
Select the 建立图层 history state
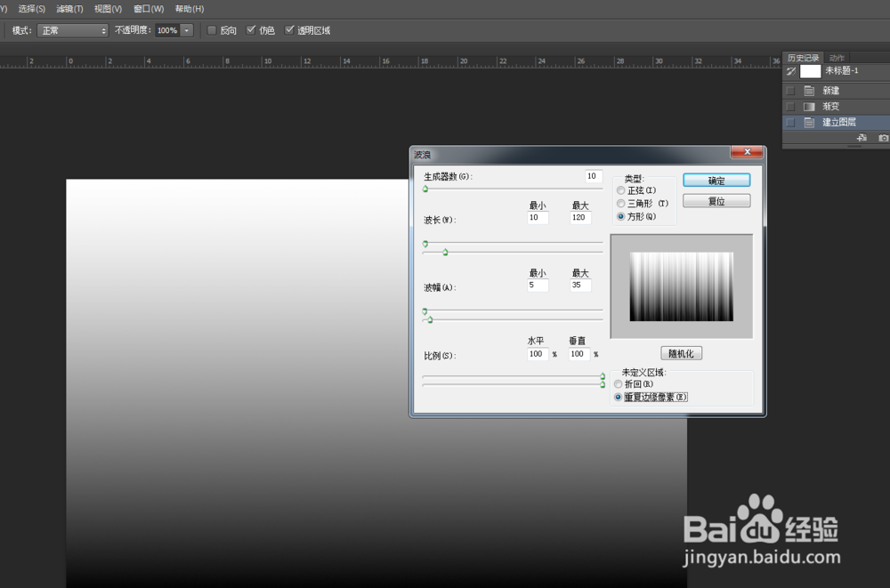(836, 122)
